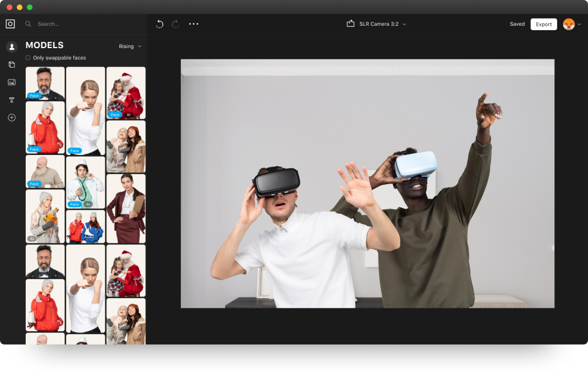Select the top two women in winter coats thumbnail
588x376 pixels.
(126, 147)
